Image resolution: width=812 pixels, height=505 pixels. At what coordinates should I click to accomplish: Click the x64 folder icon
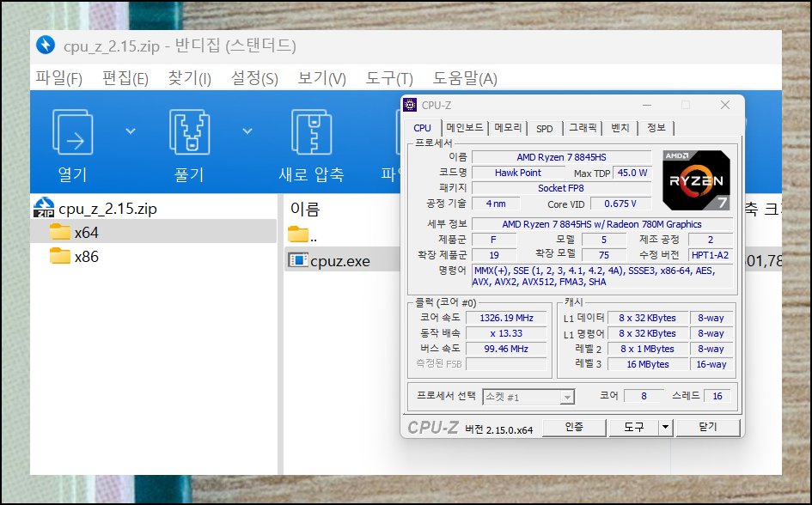tap(59, 231)
